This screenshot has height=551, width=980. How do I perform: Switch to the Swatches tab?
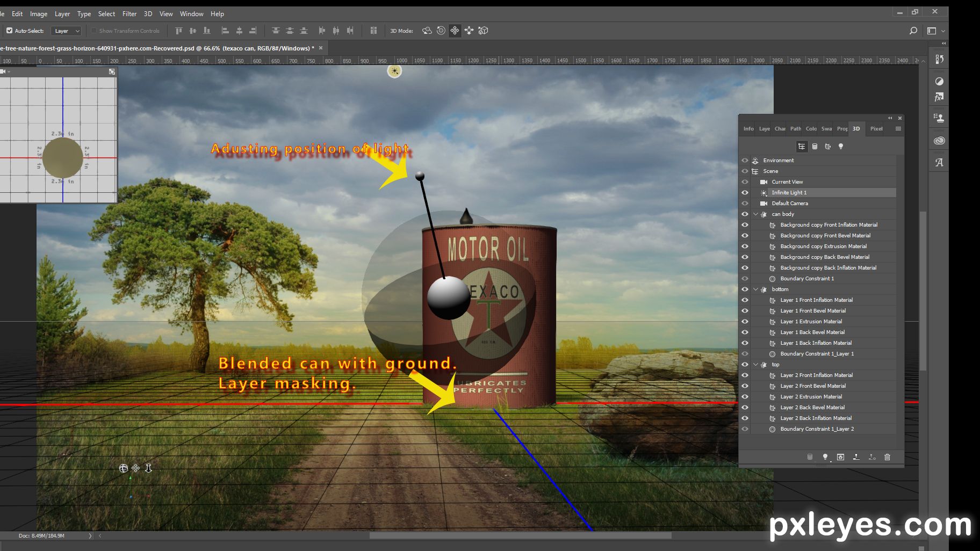click(826, 128)
